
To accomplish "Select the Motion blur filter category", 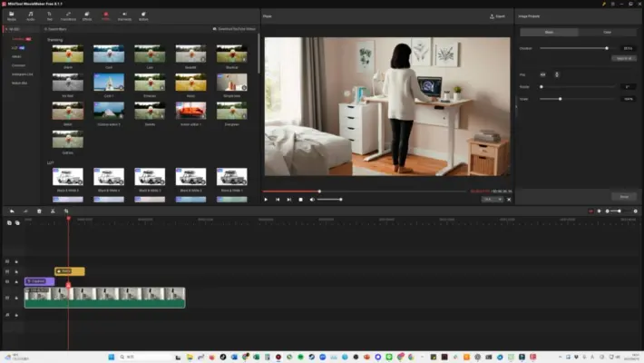I will coord(19,83).
